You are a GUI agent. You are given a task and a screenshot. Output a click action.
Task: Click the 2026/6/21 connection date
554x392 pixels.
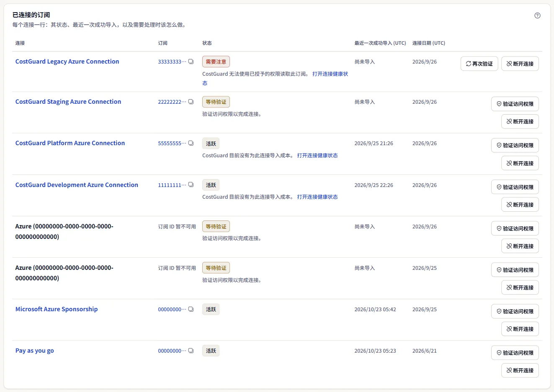point(425,351)
